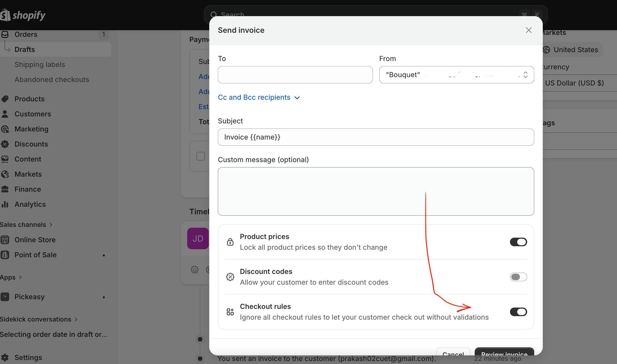Disable the Checkout rules toggle

click(x=518, y=312)
